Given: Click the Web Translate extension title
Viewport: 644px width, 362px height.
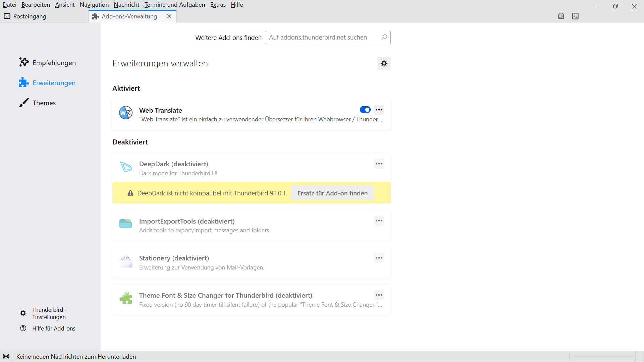Looking at the screenshot, I should click(160, 110).
